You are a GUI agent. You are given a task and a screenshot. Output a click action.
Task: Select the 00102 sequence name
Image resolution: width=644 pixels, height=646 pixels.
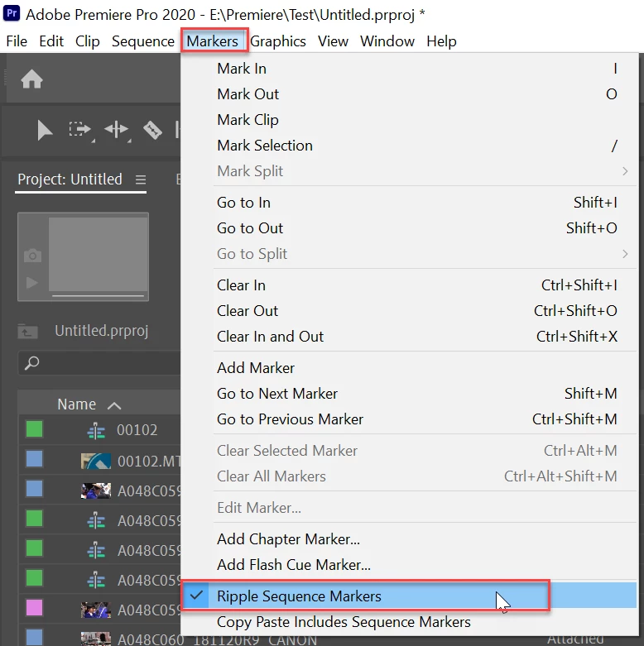click(x=137, y=430)
